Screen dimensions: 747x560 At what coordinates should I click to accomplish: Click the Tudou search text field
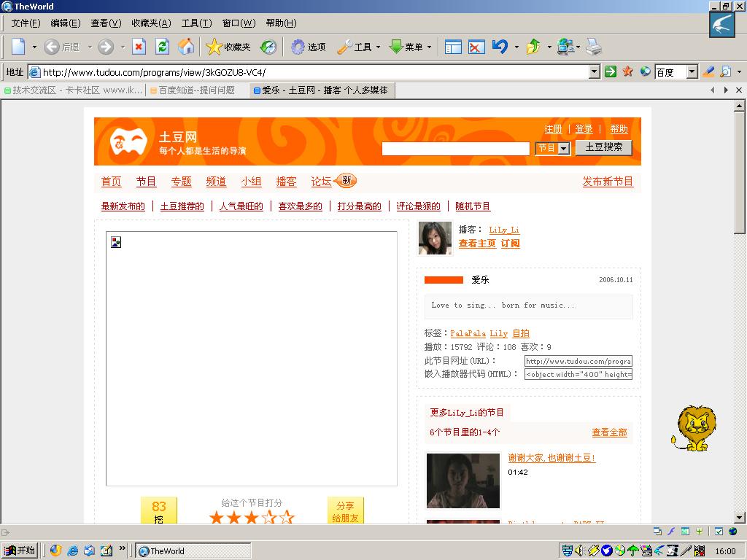tap(455, 149)
